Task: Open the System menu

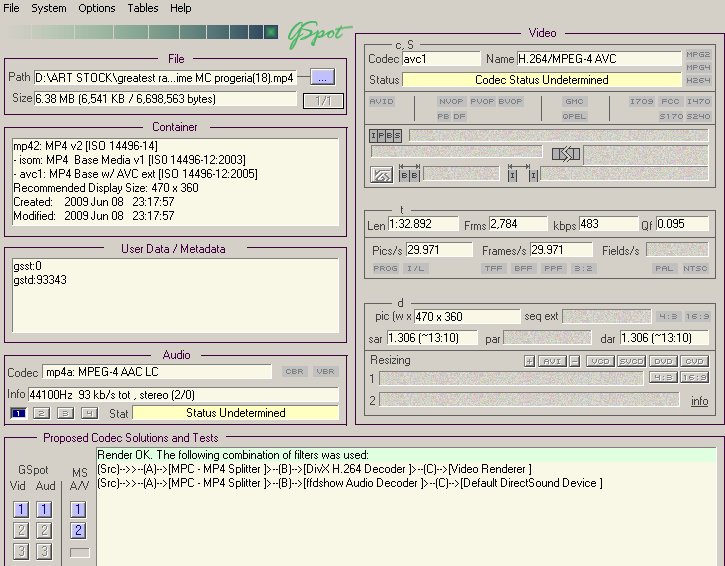Action: (49, 8)
